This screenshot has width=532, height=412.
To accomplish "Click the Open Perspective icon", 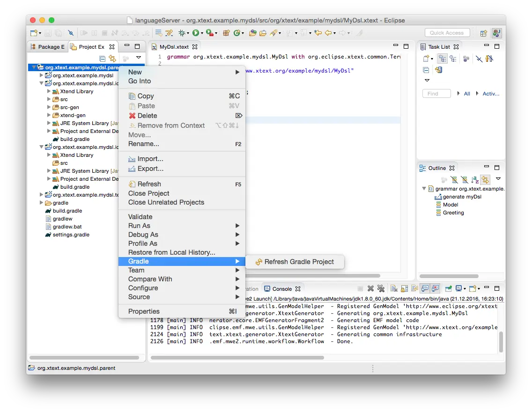I will [483, 33].
